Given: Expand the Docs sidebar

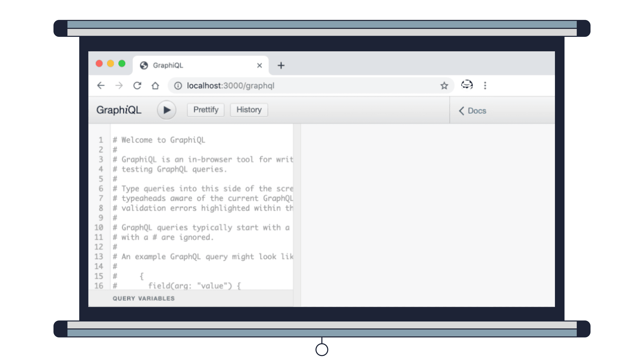Looking at the screenshot, I should [473, 111].
